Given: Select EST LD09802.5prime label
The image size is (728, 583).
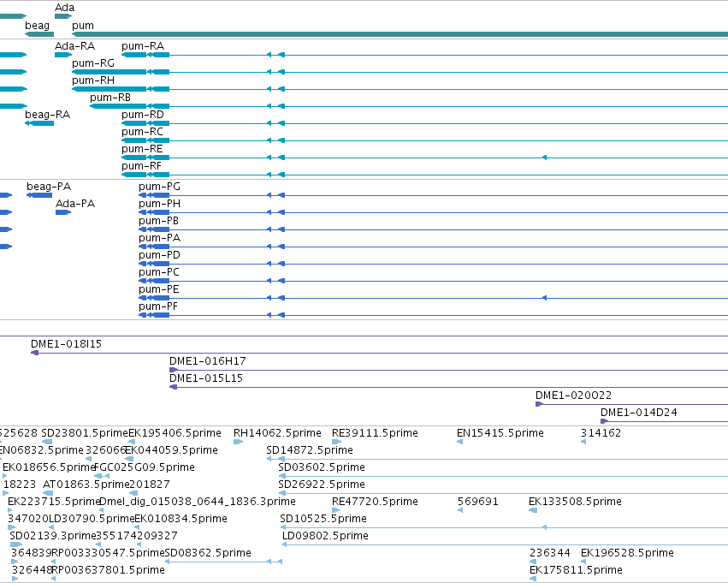Looking at the screenshot, I should [x=325, y=536].
